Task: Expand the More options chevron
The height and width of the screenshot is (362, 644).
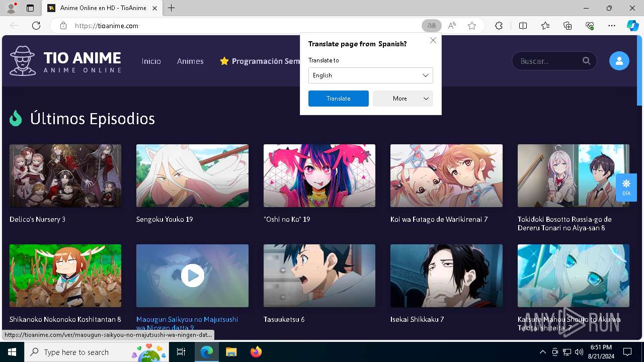Action: click(x=426, y=99)
